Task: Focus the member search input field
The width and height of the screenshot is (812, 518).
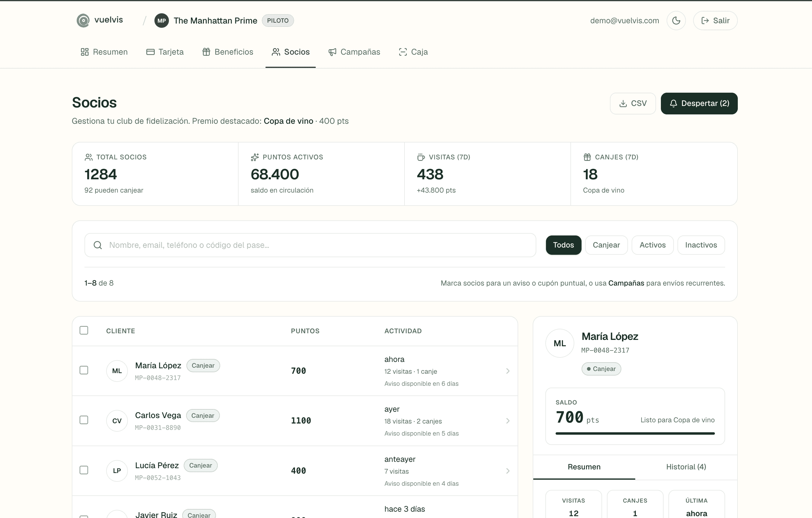Action: 310,245
